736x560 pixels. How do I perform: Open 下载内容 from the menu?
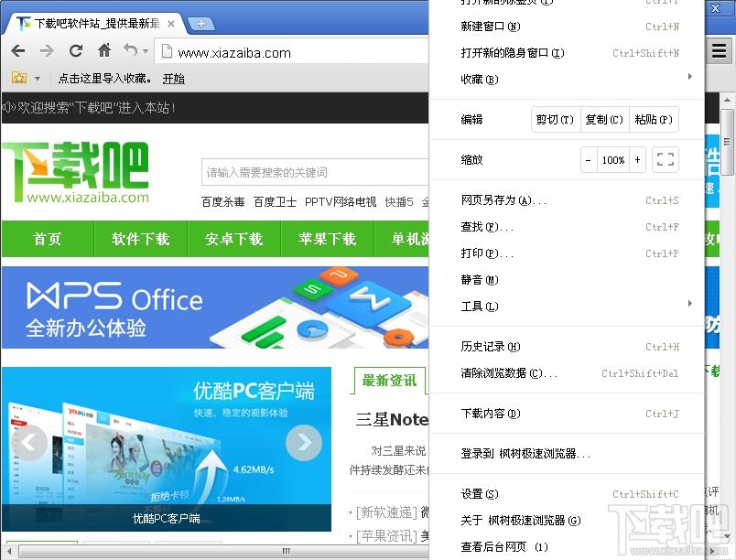[567, 414]
